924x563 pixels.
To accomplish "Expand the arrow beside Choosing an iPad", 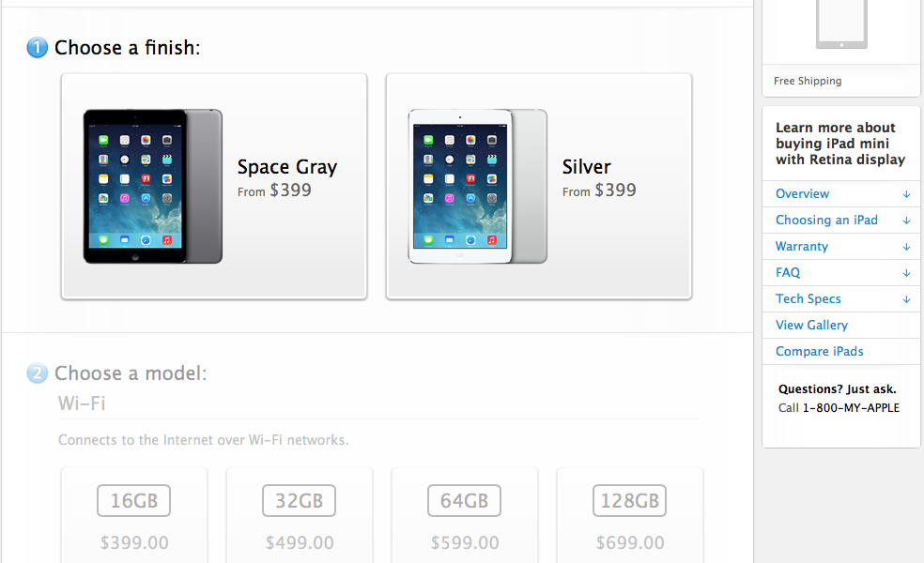I will point(906,221).
